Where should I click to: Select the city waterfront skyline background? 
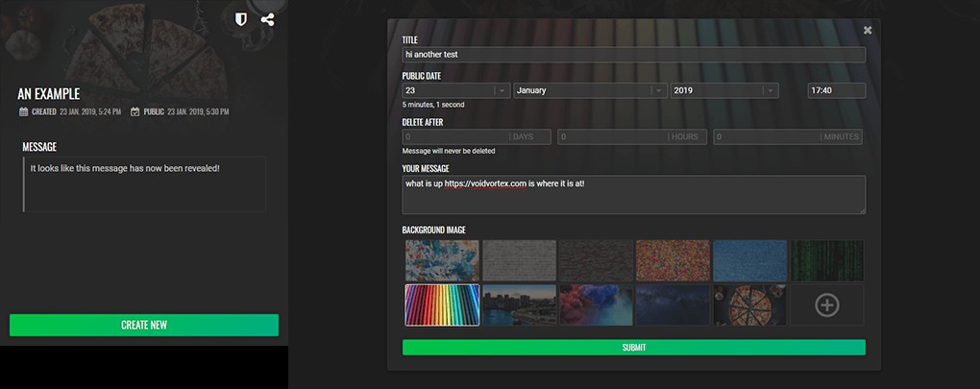(519, 304)
